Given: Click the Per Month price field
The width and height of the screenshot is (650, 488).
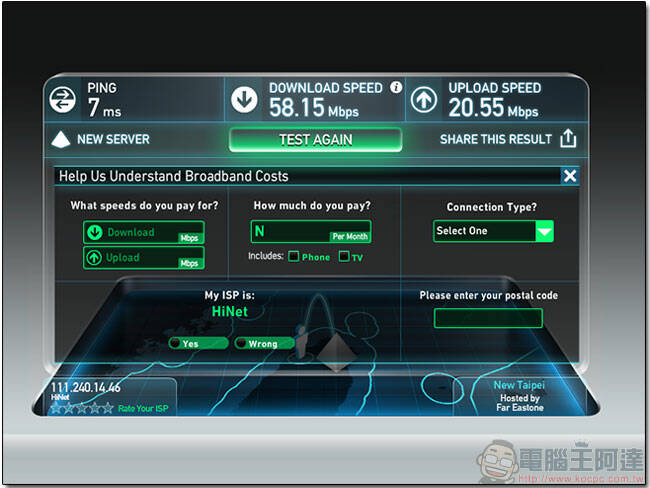Looking at the screenshot, I should tap(311, 231).
